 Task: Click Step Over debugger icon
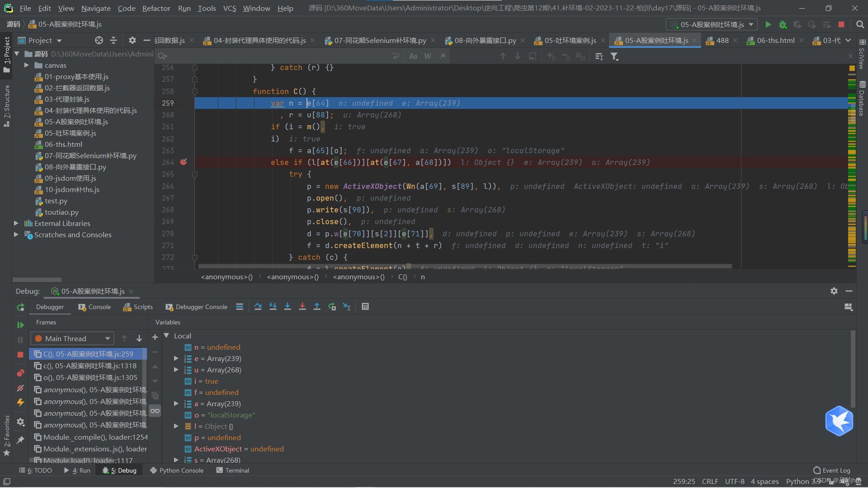coord(258,307)
